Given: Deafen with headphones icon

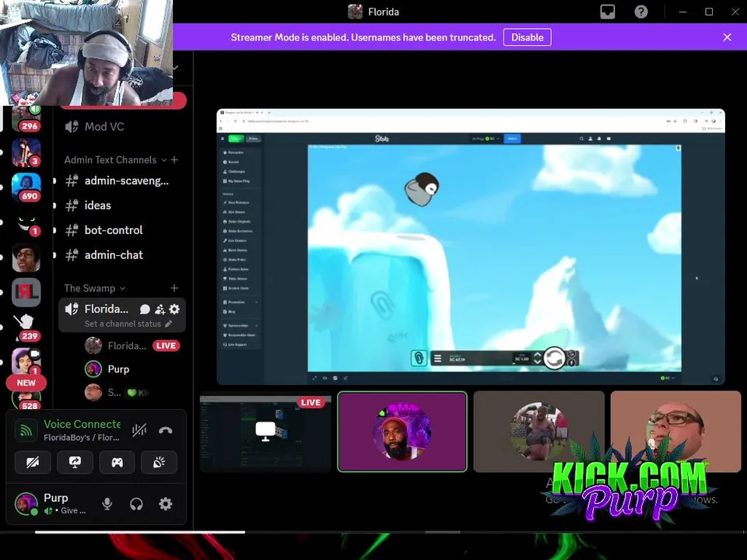Looking at the screenshot, I should point(136,504).
